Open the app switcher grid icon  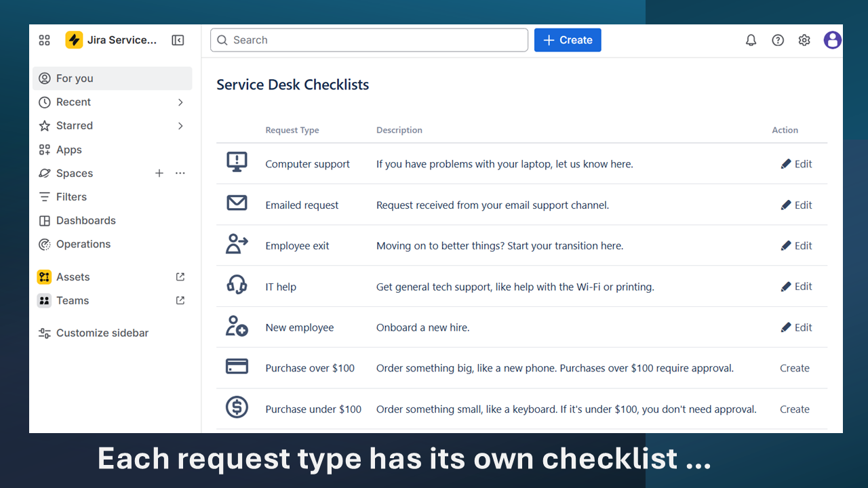43,40
